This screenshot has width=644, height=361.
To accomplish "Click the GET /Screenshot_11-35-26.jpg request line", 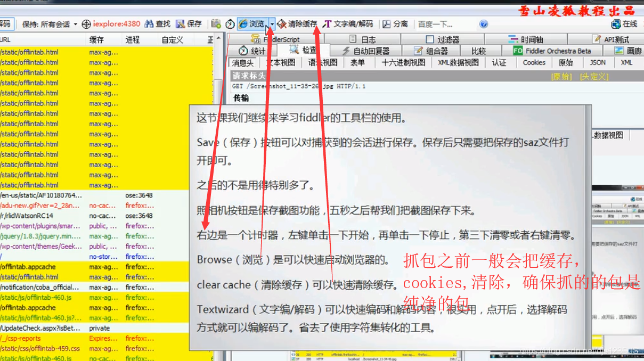I will click(299, 86).
